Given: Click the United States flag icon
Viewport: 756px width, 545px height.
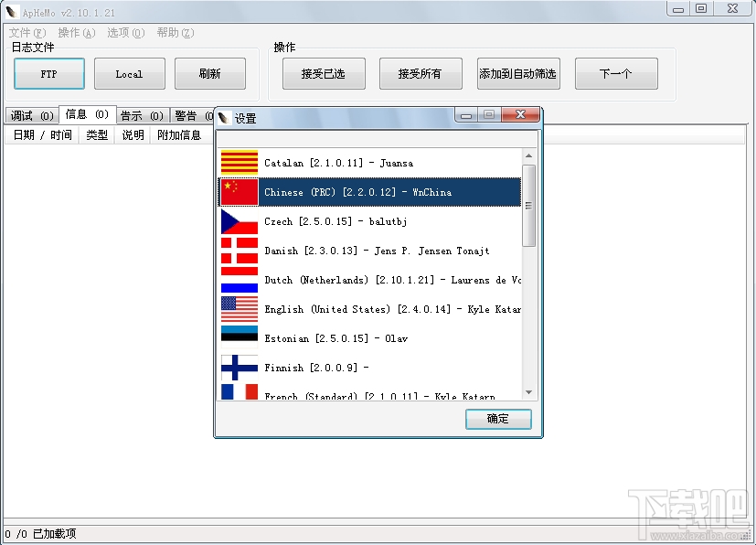Looking at the screenshot, I should (x=240, y=309).
